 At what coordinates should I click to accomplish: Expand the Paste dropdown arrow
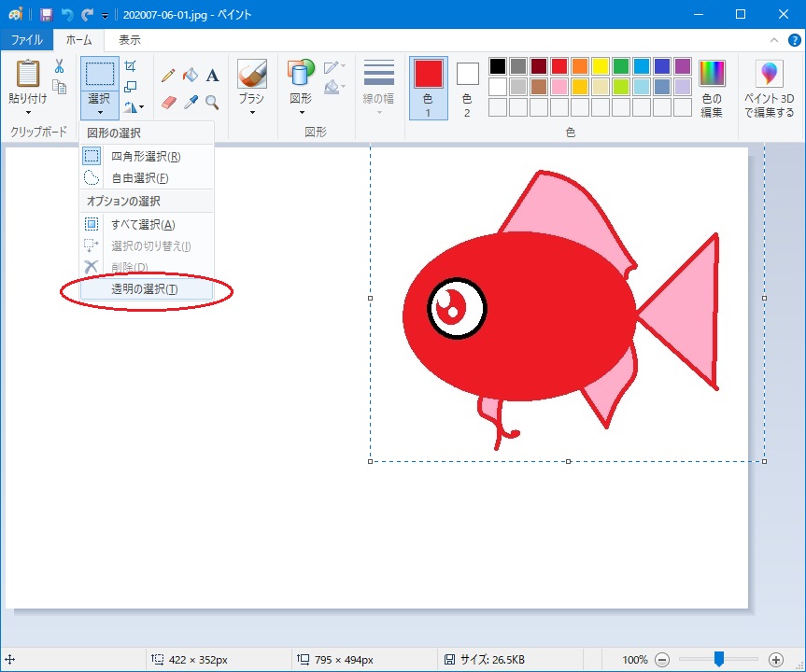28,113
